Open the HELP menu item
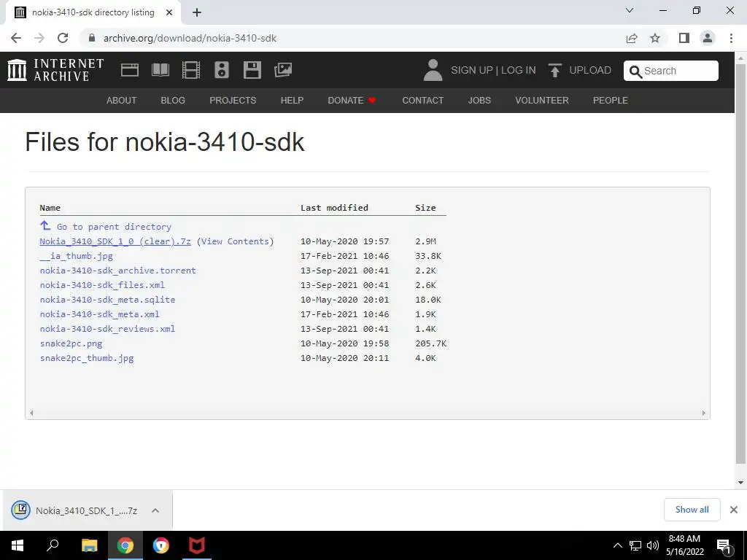 (292, 101)
